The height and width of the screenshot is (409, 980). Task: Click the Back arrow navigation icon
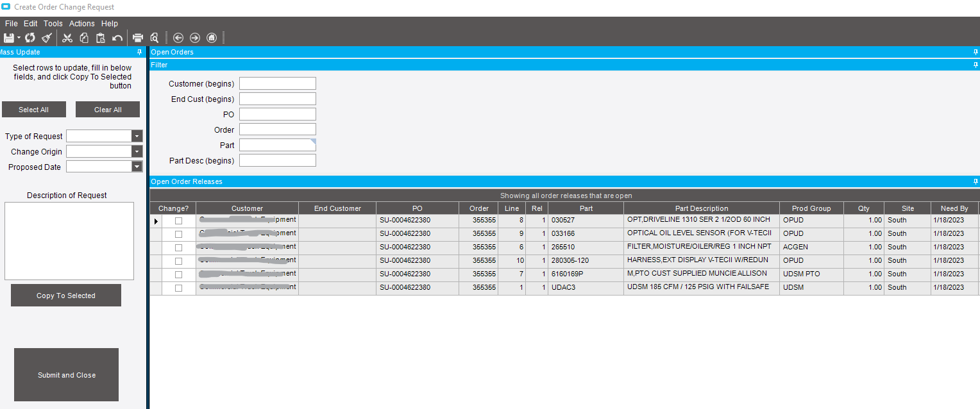point(178,38)
